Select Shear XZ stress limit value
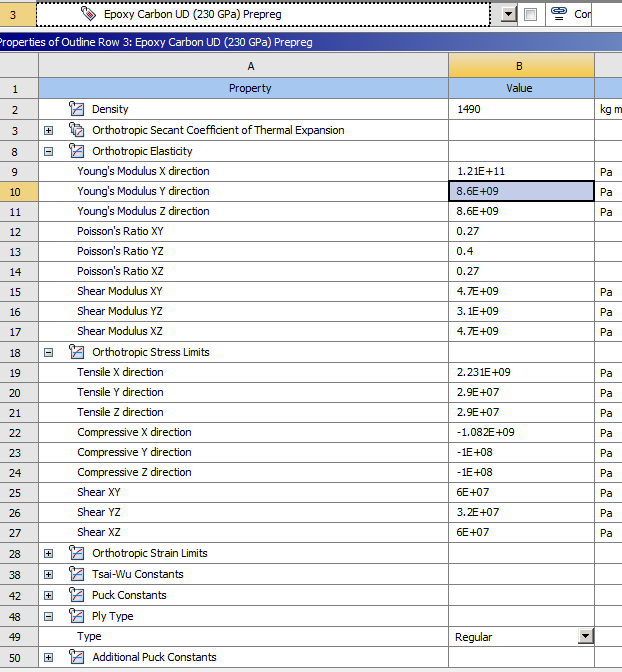Image resolution: width=622 pixels, height=672 pixels. coord(521,532)
